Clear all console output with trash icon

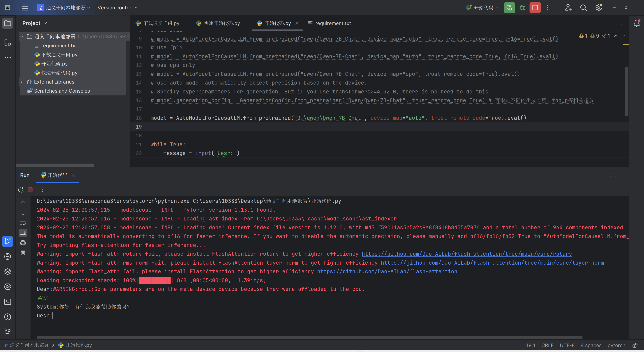pyautogui.click(x=23, y=253)
